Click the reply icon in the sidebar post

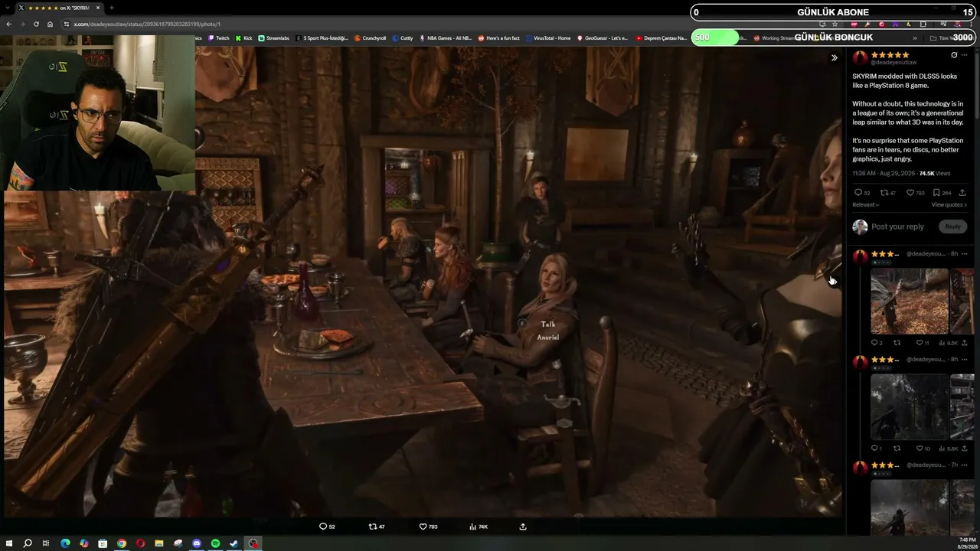pyautogui.click(x=858, y=193)
